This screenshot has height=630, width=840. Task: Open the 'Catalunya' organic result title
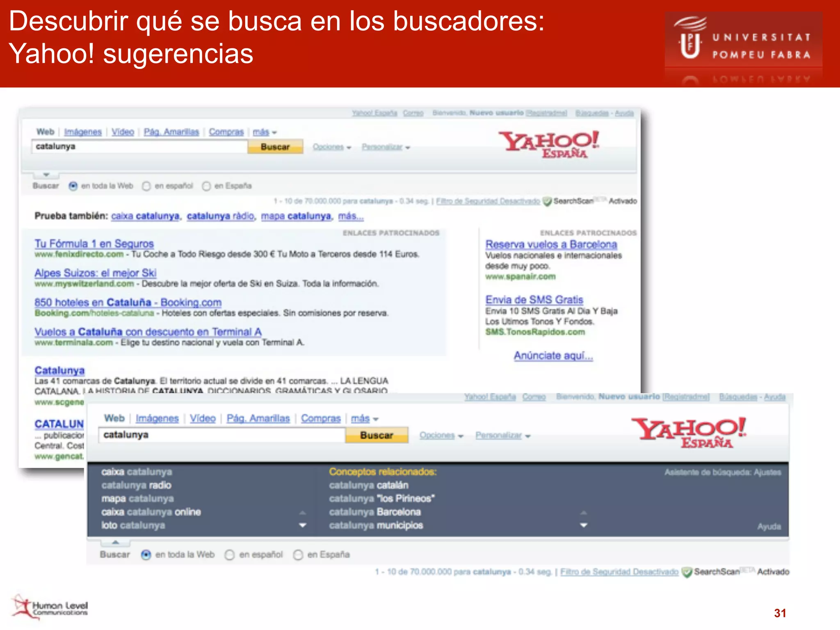[x=59, y=370]
